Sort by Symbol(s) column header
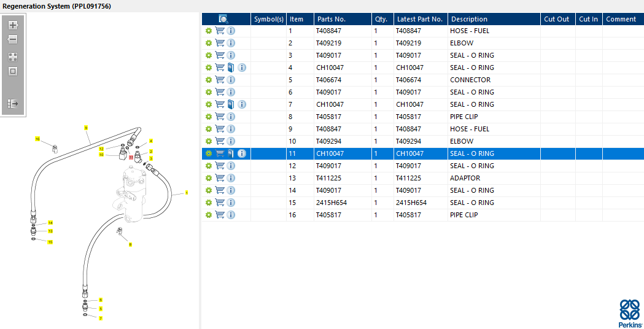Viewport: 644px width, 329px height. [x=269, y=19]
